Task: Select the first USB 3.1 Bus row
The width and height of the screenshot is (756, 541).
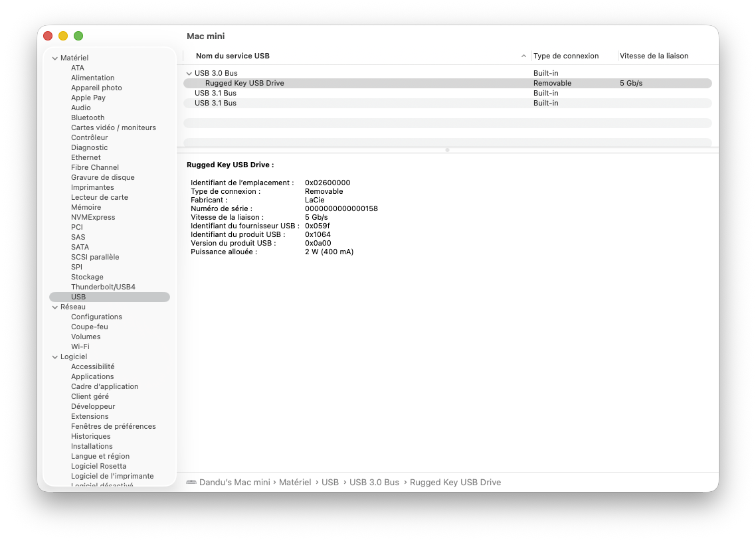Action: tap(448, 94)
